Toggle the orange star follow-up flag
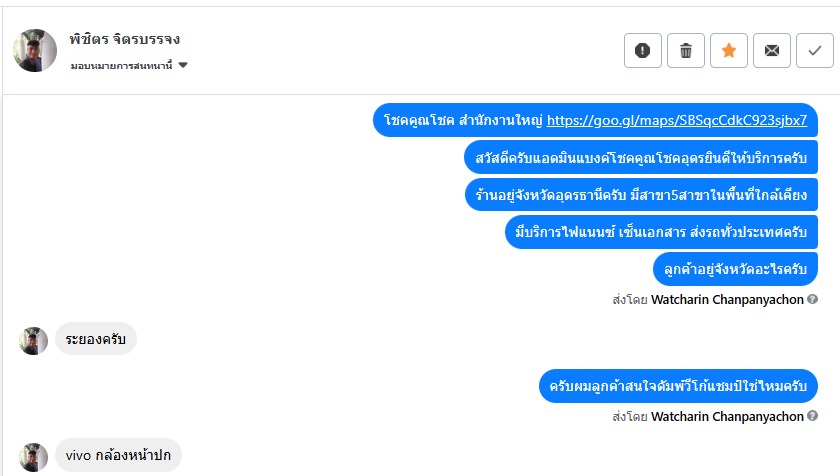 [x=729, y=50]
